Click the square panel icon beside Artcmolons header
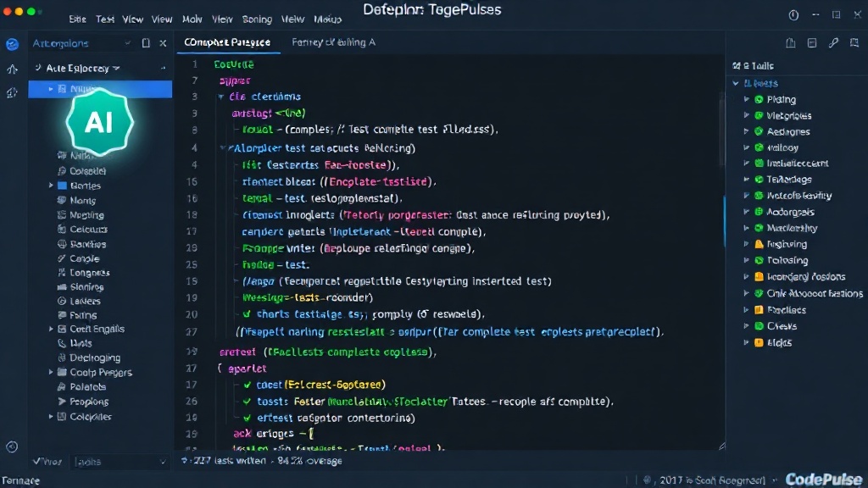The image size is (868, 488). (146, 43)
